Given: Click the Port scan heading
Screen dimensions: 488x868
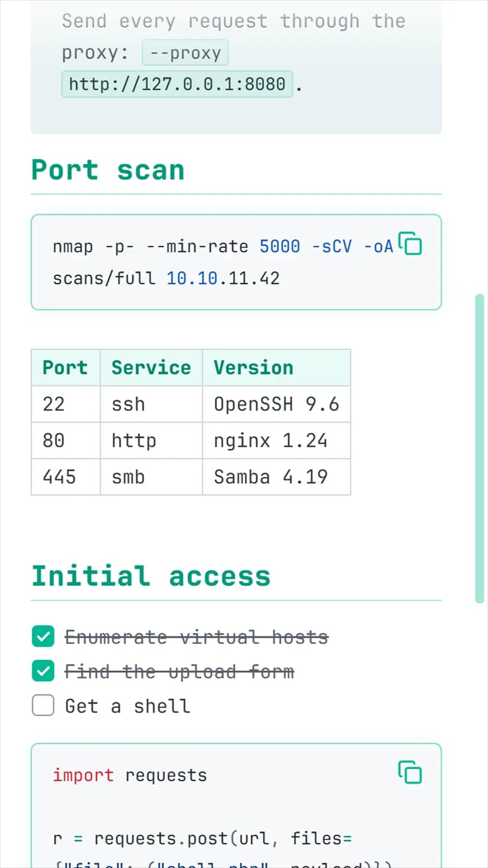Looking at the screenshot, I should (x=108, y=170).
